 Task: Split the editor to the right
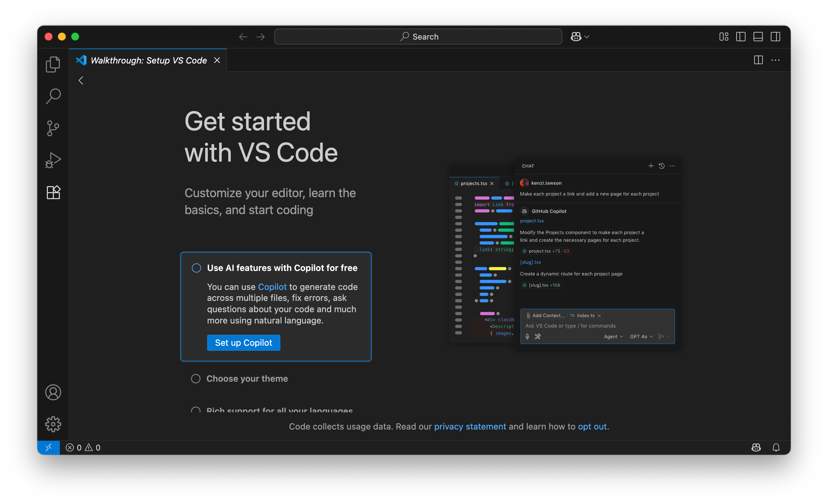(x=758, y=60)
